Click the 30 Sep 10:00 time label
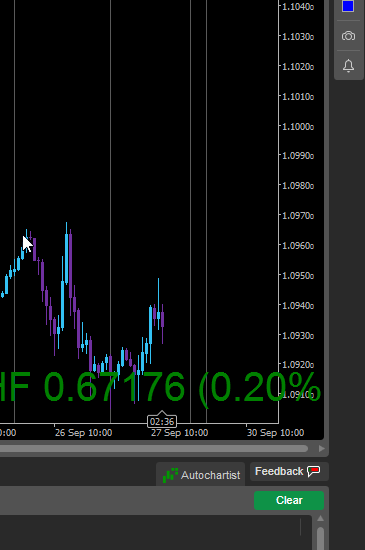 pyautogui.click(x=276, y=433)
